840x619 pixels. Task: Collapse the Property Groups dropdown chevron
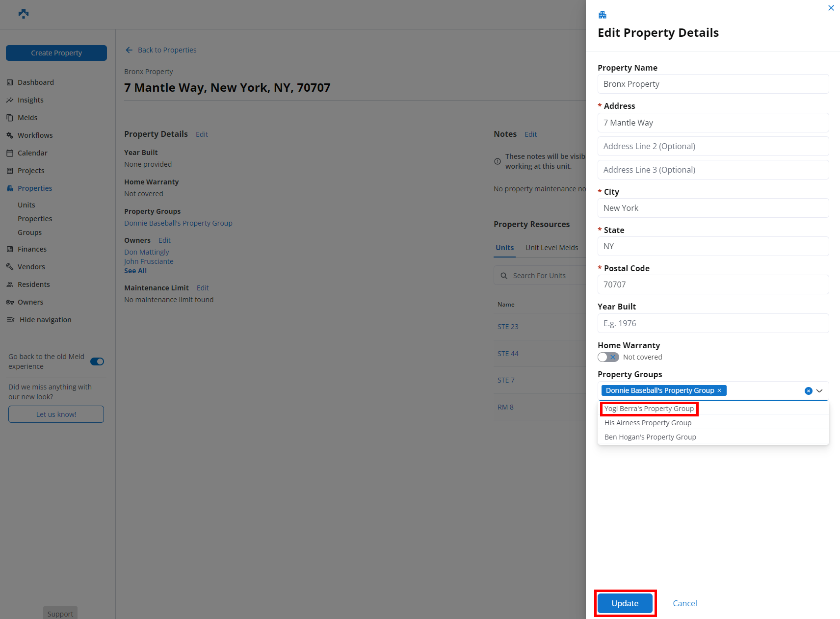[x=819, y=391]
